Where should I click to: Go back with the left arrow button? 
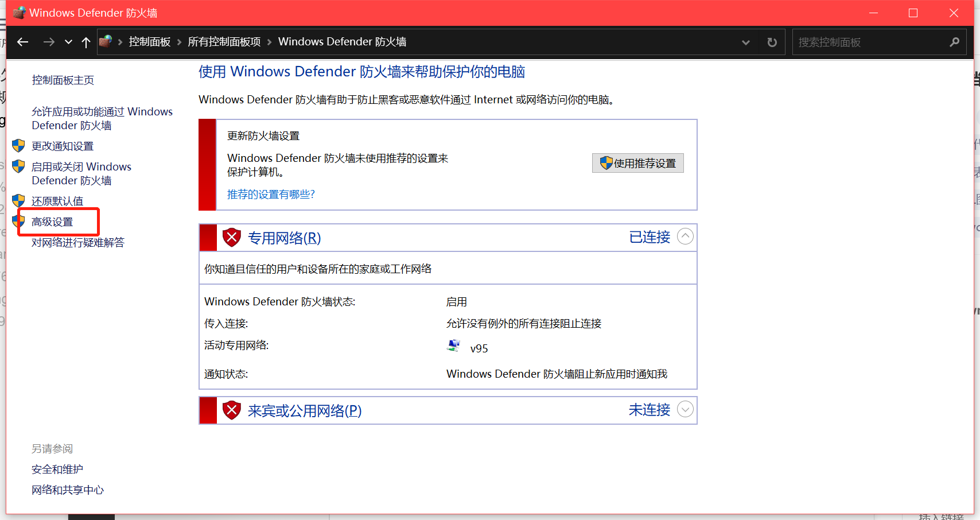(23, 42)
